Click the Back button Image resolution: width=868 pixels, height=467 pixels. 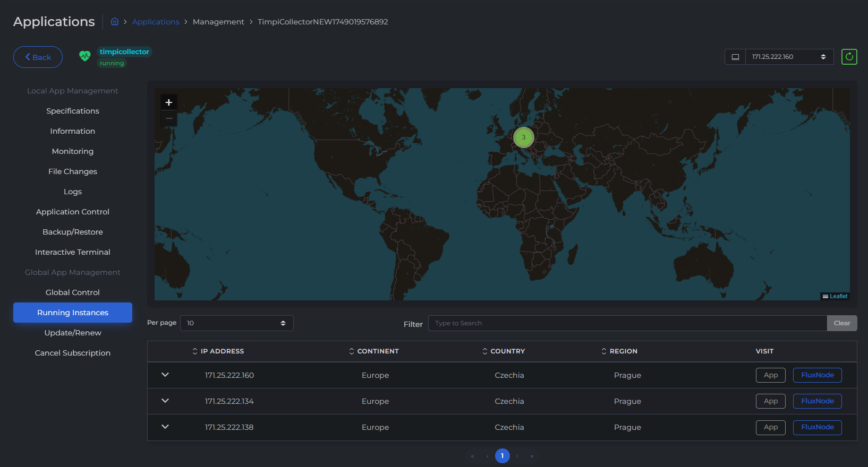tap(38, 57)
